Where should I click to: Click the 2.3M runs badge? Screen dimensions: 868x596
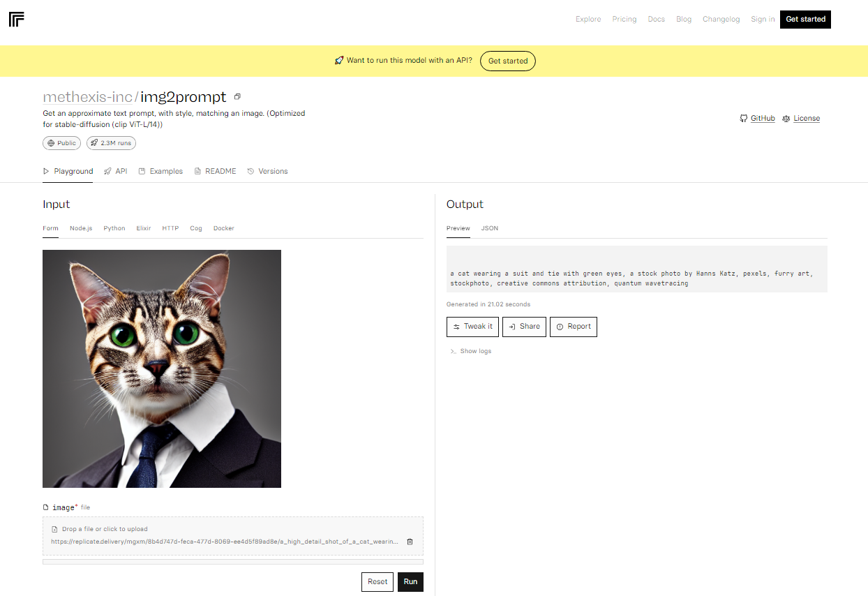pos(111,143)
